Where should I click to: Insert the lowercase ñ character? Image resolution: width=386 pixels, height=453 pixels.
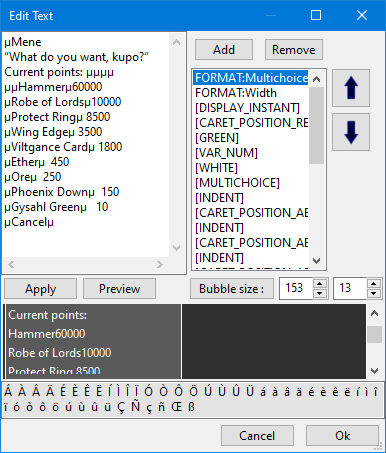[161, 407]
